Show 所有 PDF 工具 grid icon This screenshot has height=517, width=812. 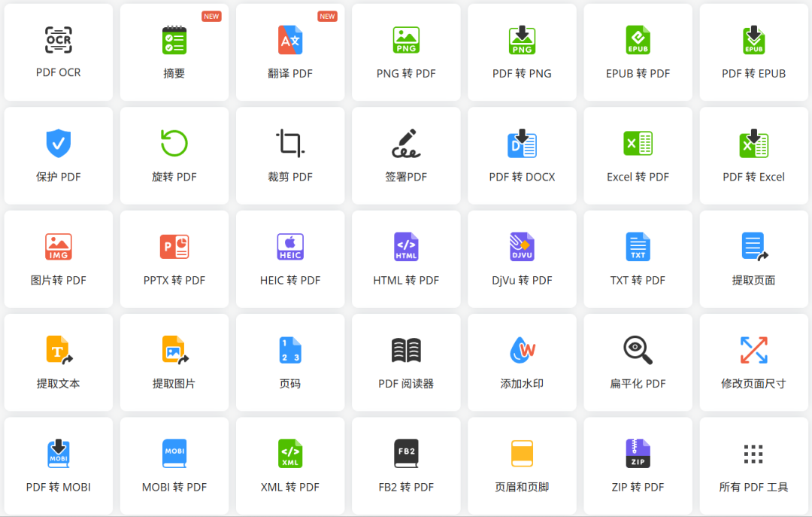pyautogui.click(x=753, y=454)
